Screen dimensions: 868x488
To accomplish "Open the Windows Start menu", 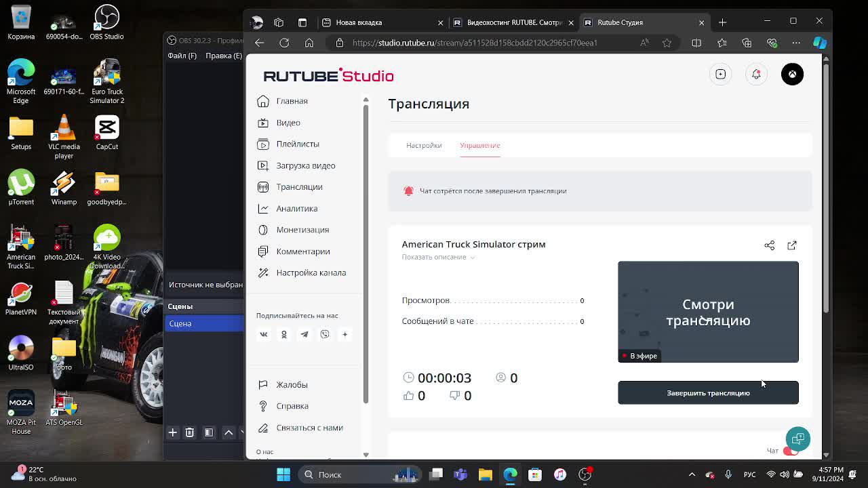I will 283,474.
